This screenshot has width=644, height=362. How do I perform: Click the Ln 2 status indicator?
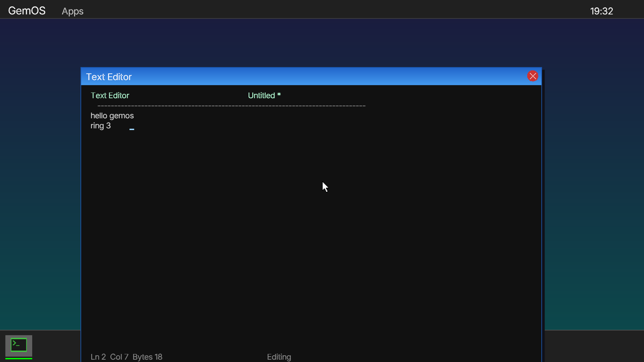(98, 357)
